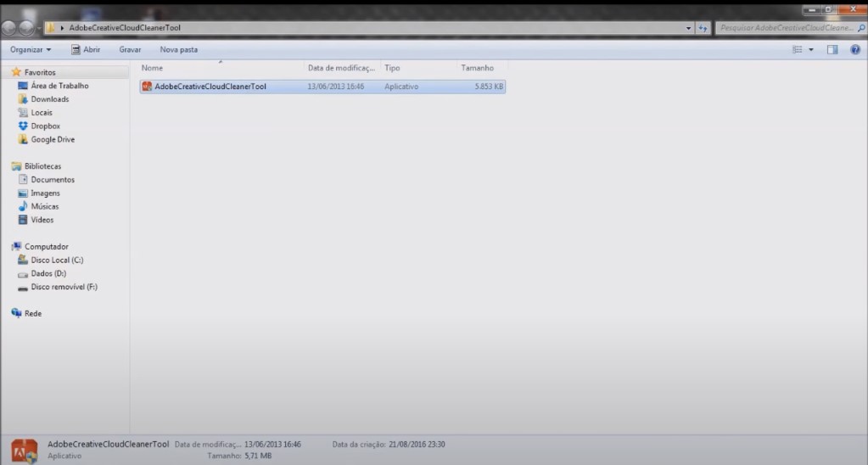Click the Área de Trabalho desktop icon
Viewport: 868px width, 465px height.
(23, 86)
